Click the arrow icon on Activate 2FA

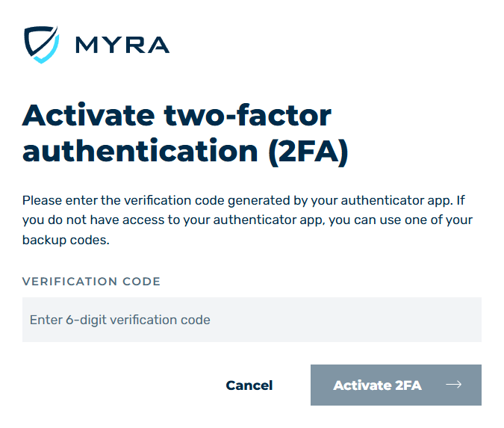(x=453, y=385)
